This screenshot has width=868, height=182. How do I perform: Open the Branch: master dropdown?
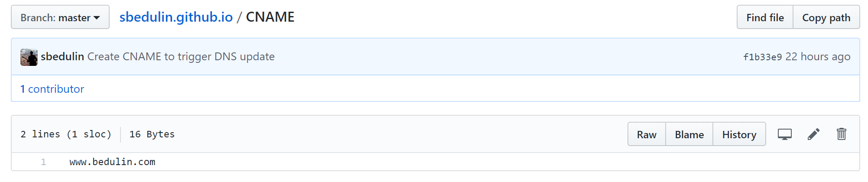(60, 17)
